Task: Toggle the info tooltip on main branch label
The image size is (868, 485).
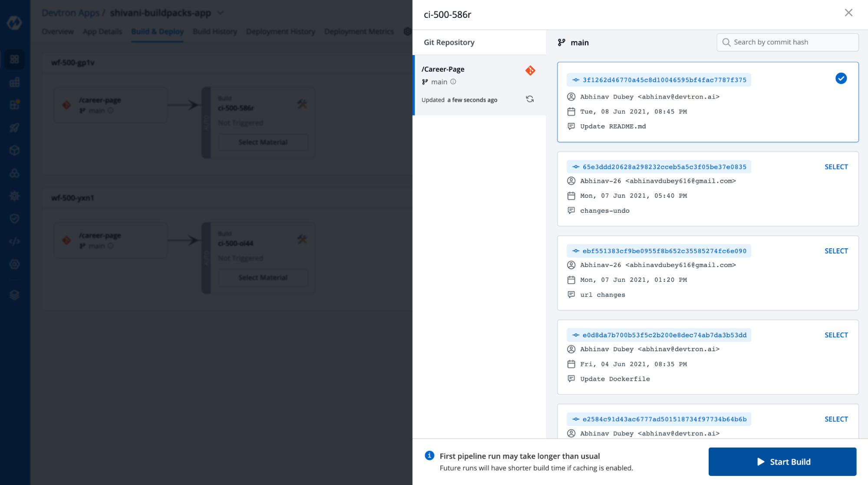Action: coord(453,82)
